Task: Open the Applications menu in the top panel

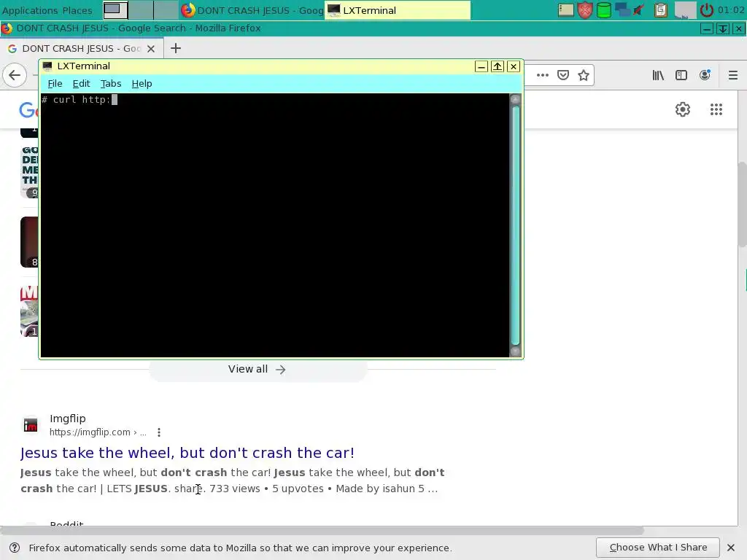Action: point(30,10)
